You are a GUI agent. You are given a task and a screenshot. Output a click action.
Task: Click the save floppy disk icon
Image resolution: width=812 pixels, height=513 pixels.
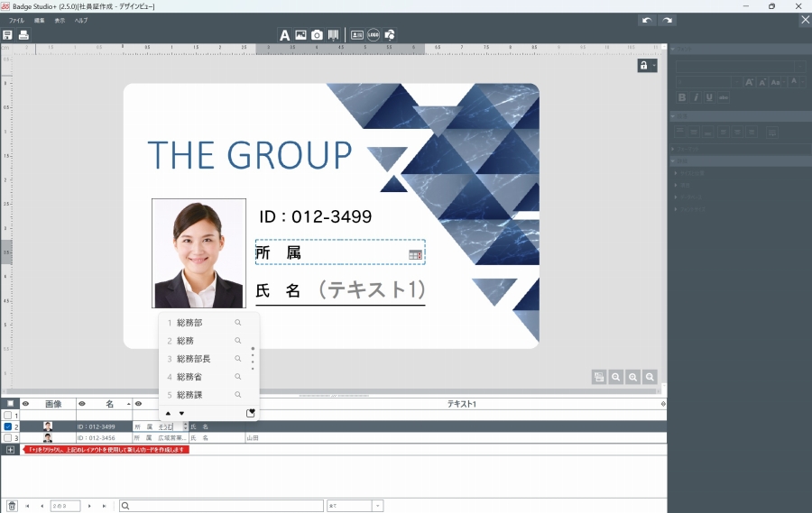(x=8, y=35)
